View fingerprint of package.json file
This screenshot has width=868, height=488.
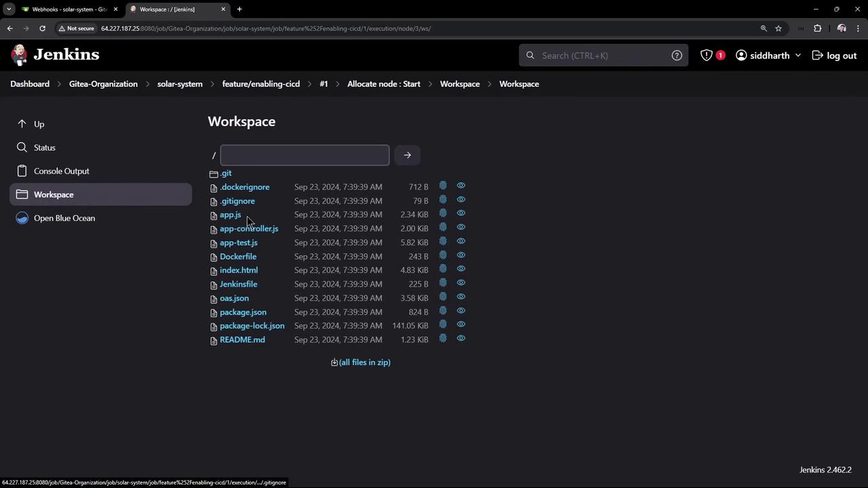tap(443, 311)
